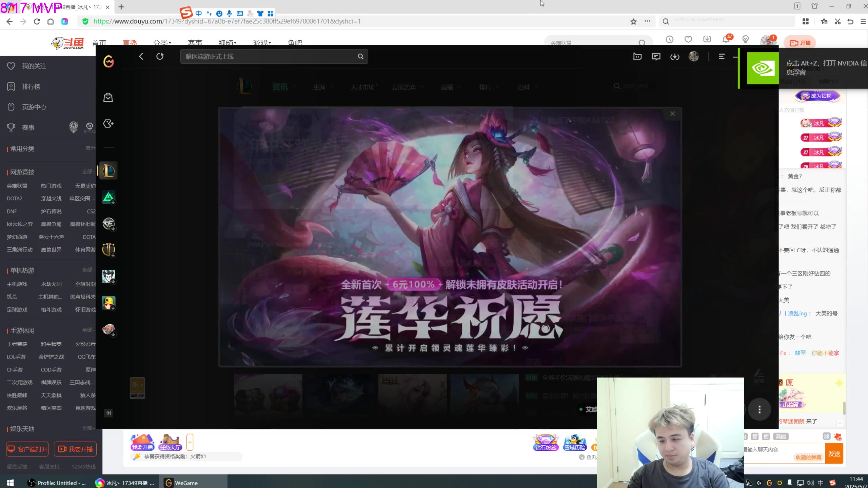Switch to 资讯 tab in LoL page
Screen dimensions: 868x488
[280, 87]
